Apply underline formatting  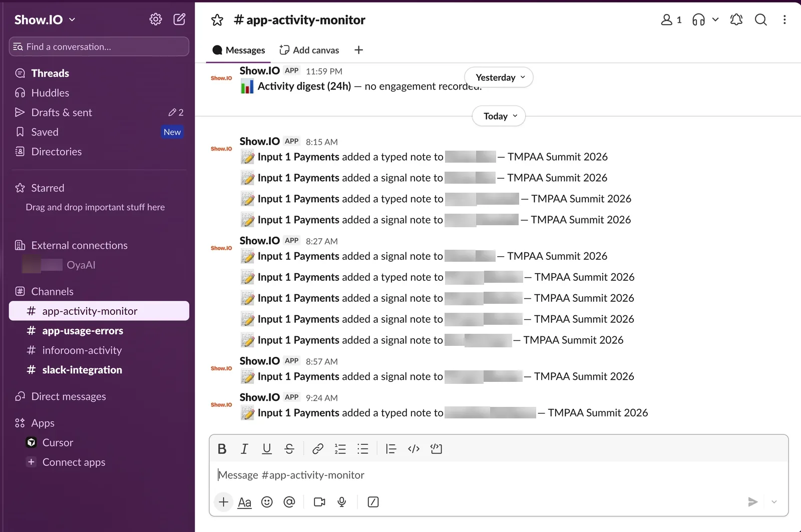click(x=267, y=449)
